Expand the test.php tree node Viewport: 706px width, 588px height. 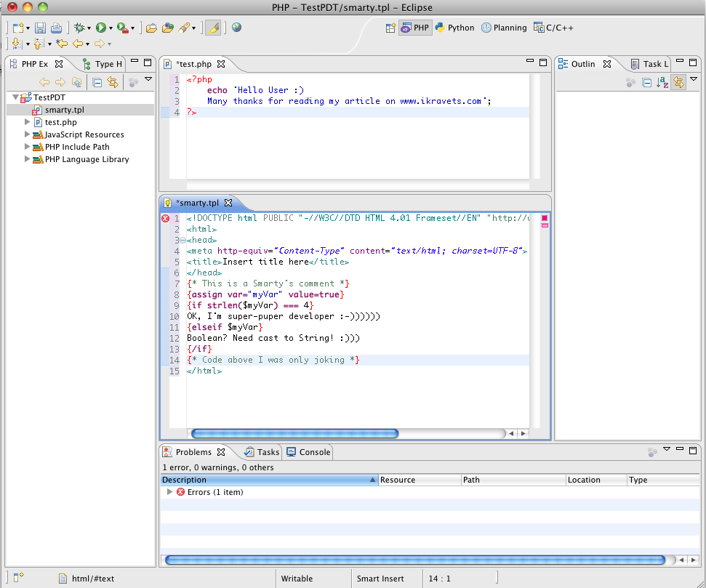click(x=27, y=122)
